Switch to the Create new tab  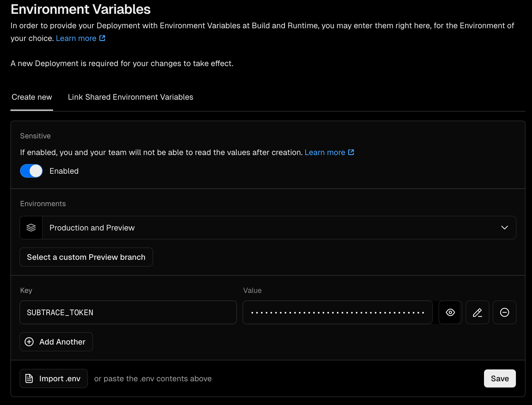(x=32, y=97)
